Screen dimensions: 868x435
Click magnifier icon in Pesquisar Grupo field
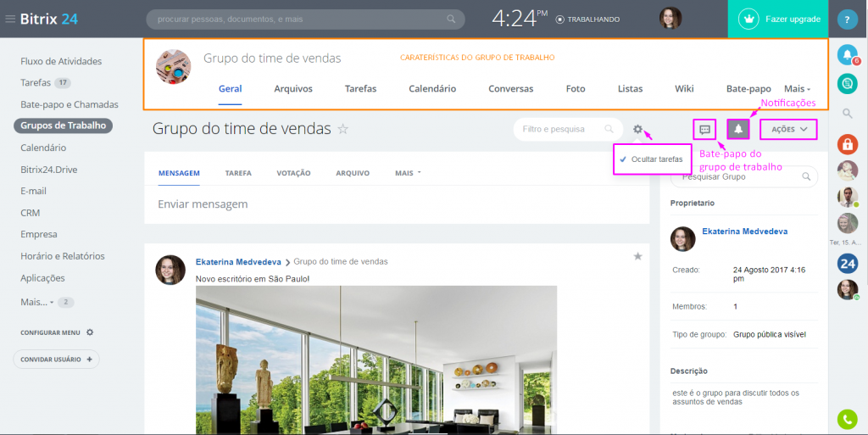click(806, 176)
